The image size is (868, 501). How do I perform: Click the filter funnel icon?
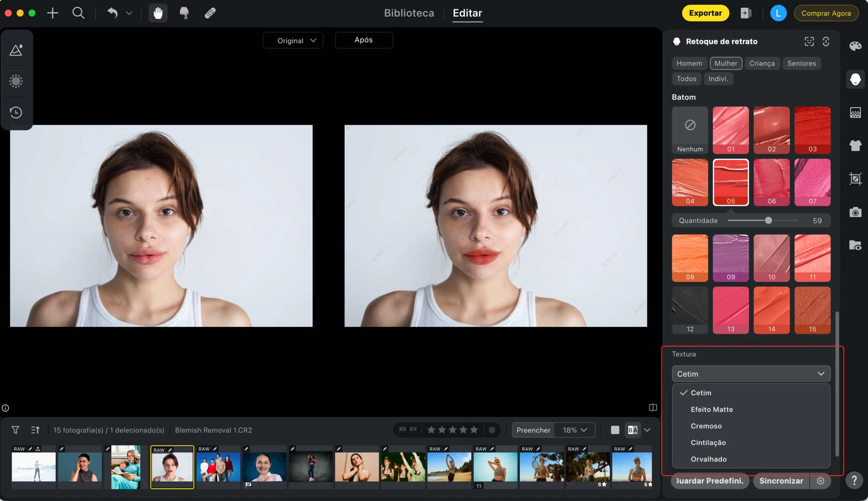[15, 430]
